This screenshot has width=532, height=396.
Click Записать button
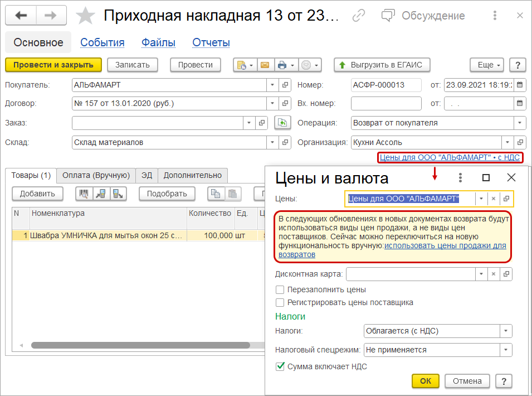(x=133, y=65)
